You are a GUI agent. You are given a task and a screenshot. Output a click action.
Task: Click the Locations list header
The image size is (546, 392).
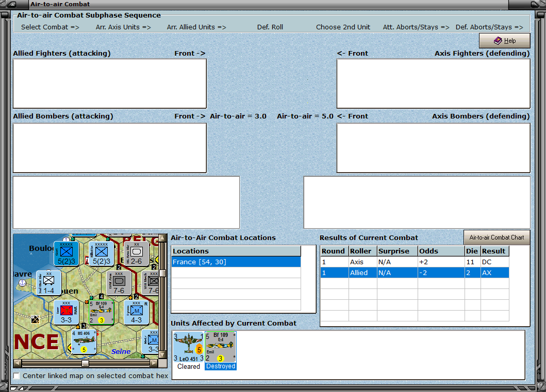(x=236, y=251)
